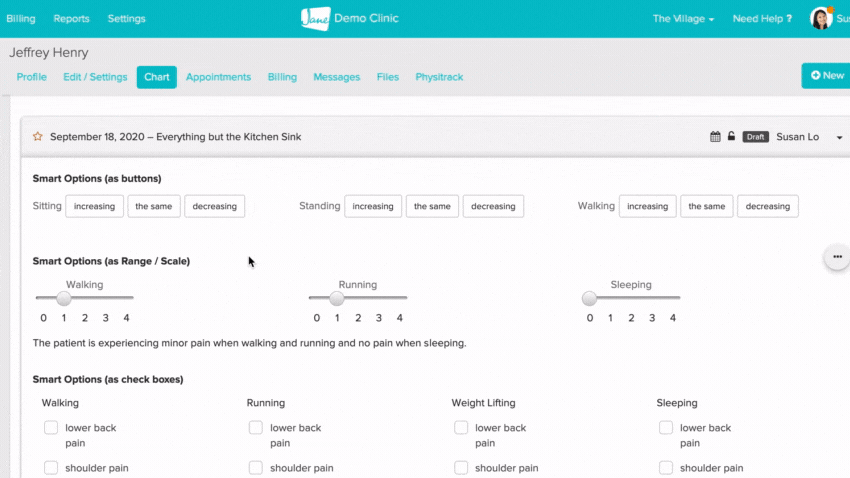Open the Need Help link
Screen dimensions: 850x478
[762, 19]
